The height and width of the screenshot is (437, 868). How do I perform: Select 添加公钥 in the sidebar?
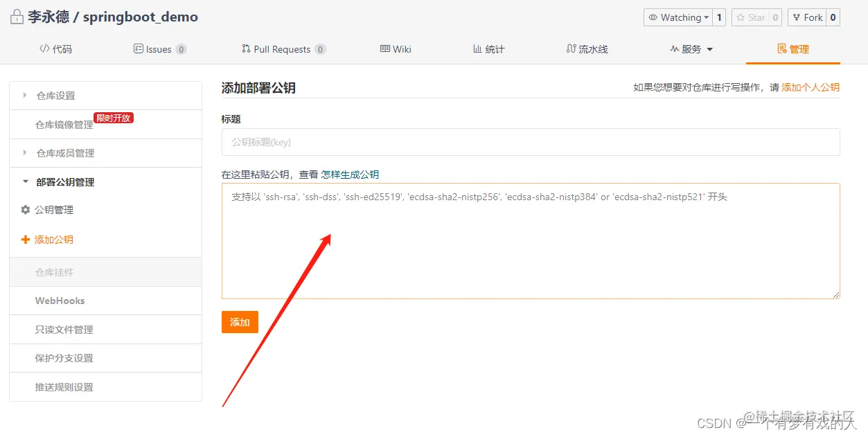pos(54,240)
